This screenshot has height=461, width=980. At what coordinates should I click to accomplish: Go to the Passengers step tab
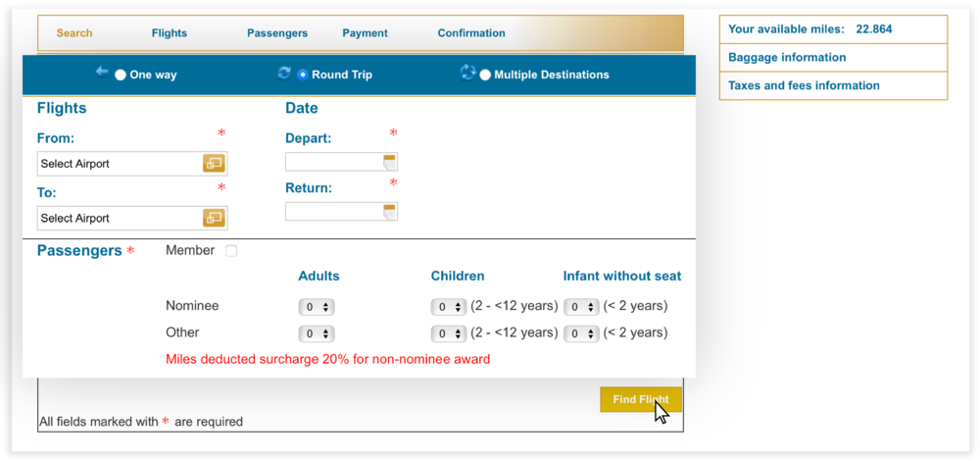point(277,33)
